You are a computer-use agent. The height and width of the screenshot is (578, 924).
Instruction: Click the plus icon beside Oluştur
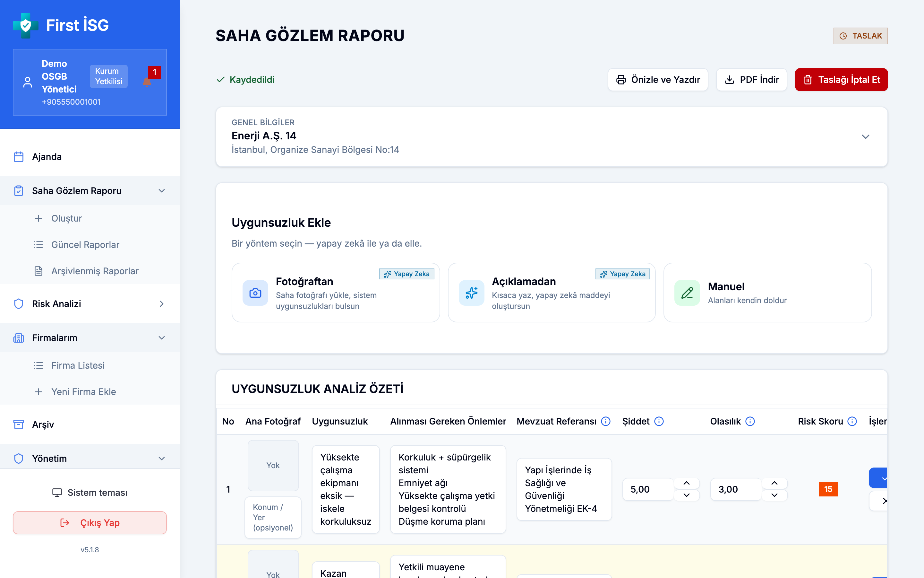[38, 218]
